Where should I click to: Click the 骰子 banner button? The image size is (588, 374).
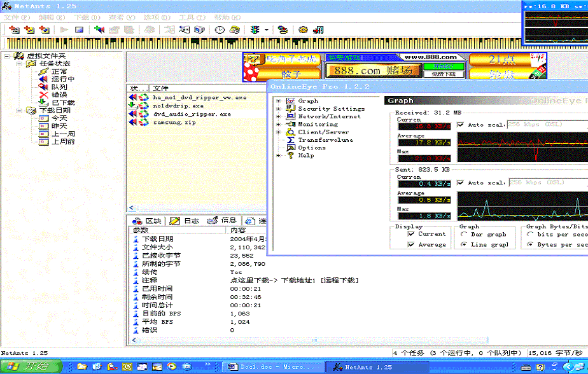[x=291, y=73]
